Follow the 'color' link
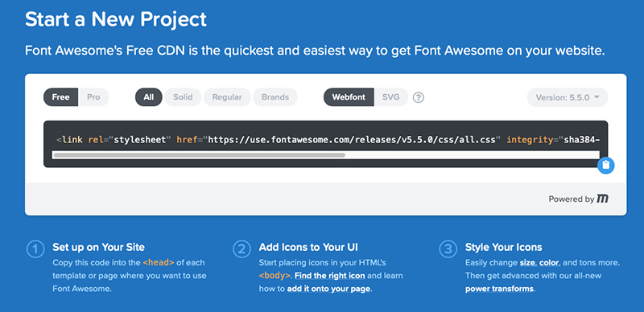 (550, 262)
